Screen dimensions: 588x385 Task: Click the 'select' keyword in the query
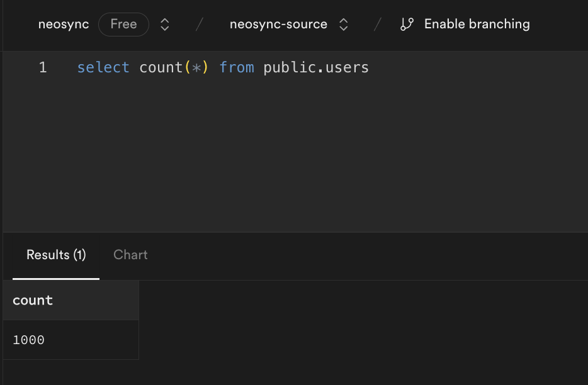103,67
